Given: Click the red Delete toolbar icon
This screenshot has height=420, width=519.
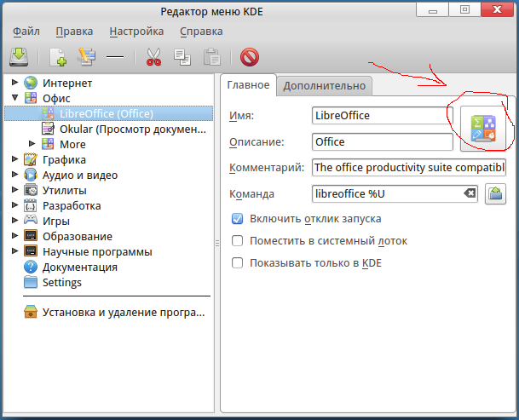Looking at the screenshot, I should [x=250, y=57].
